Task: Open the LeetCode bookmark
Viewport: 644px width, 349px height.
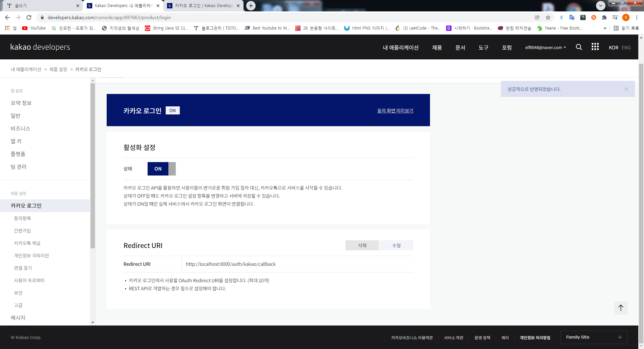Action: point(418,28)
